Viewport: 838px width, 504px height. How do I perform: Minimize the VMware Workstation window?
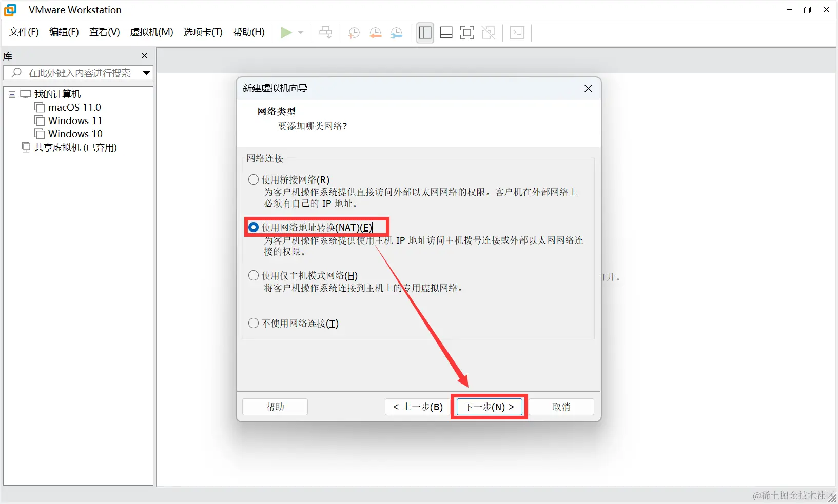point(789,10)
